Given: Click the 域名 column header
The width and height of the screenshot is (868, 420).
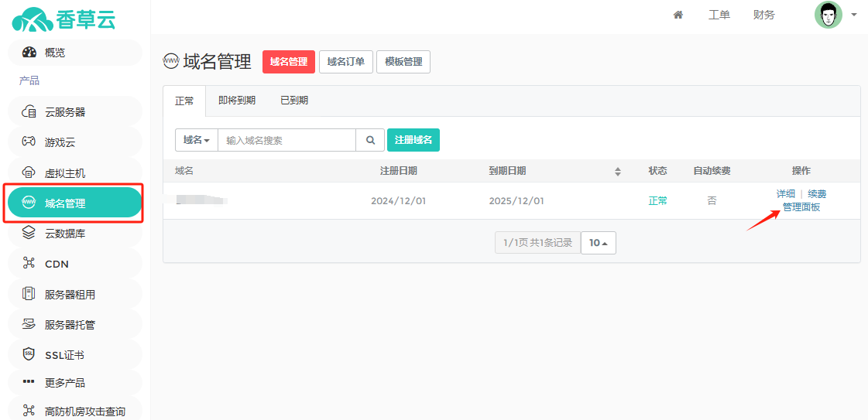Looking at the screenshot, I should coord(184,171).
